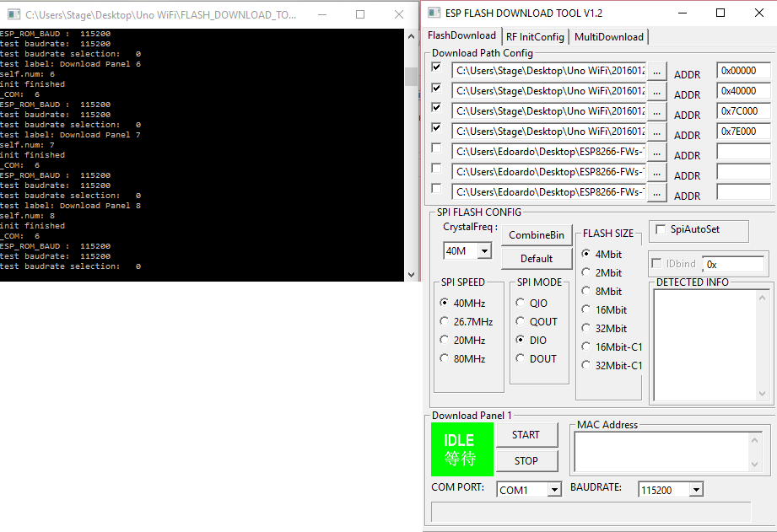
Task: Click the console window vertical scrollbar thumb
Action: [411, 77]
